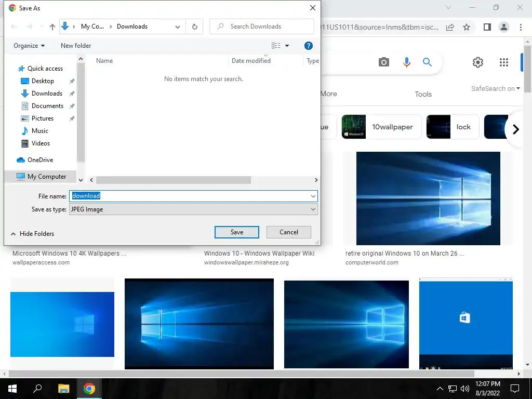Open SafeSearch on dropdown
Screen dimensions: 532x399
(495, 88)
